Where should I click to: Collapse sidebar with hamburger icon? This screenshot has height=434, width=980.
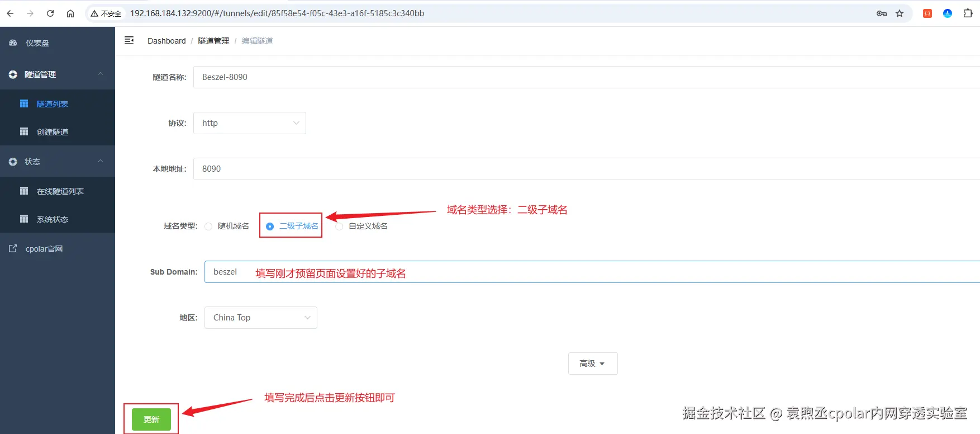click(129, 40)
